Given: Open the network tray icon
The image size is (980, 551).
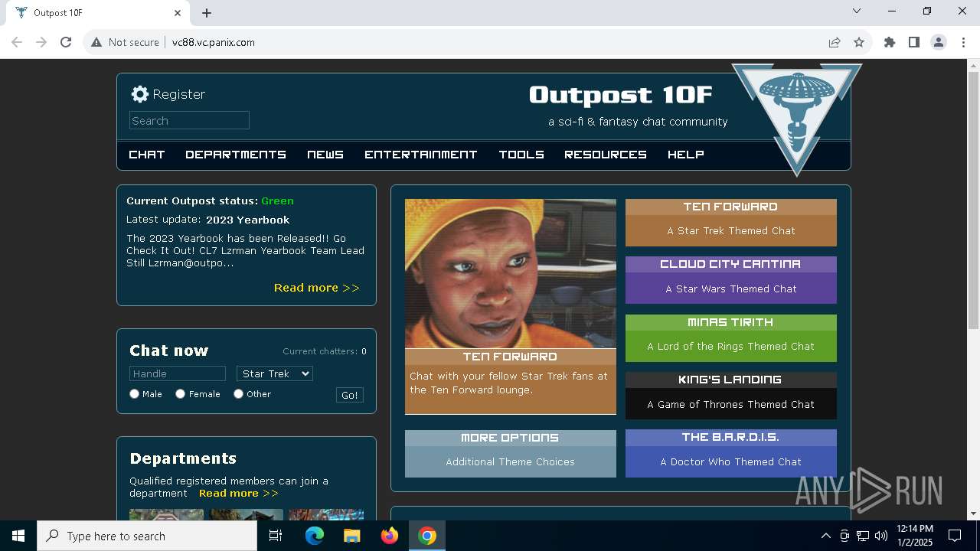Looking at the screenshot, I should coord(863,536).
